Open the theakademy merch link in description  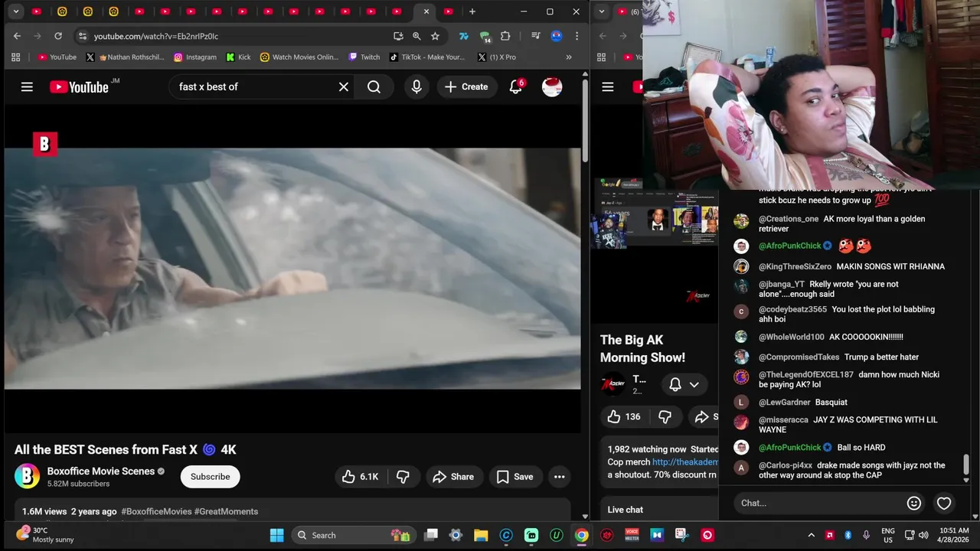(x=685, y=462)
